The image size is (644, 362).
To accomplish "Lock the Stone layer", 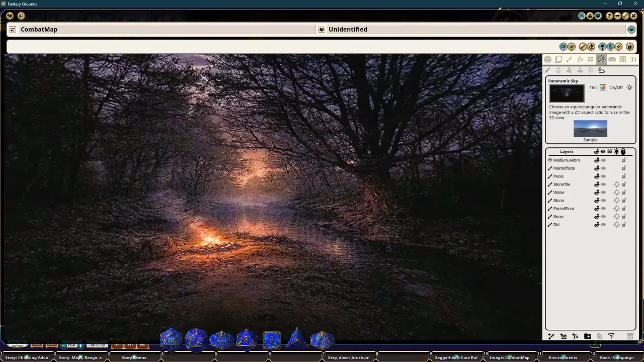I will [624, 201].
